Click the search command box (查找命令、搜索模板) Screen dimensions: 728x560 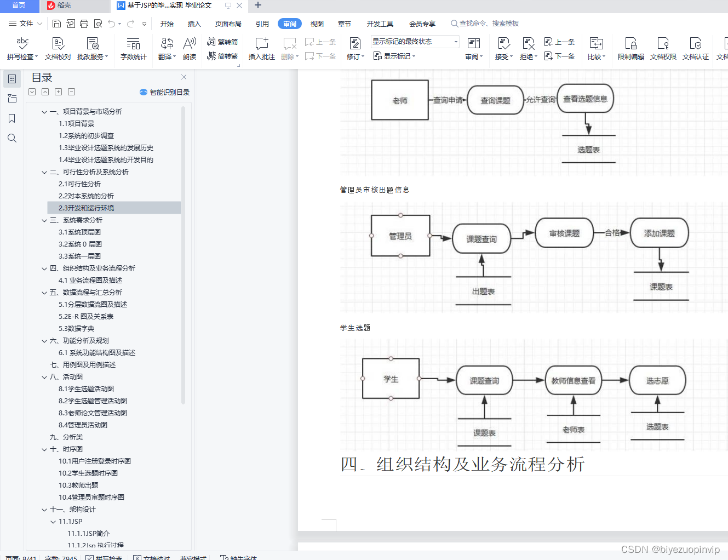(485, 24)
